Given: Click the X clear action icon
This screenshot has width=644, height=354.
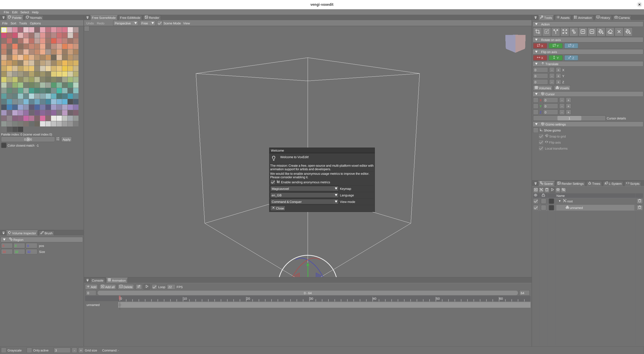Looking at the screenshot, I should 619,32.
